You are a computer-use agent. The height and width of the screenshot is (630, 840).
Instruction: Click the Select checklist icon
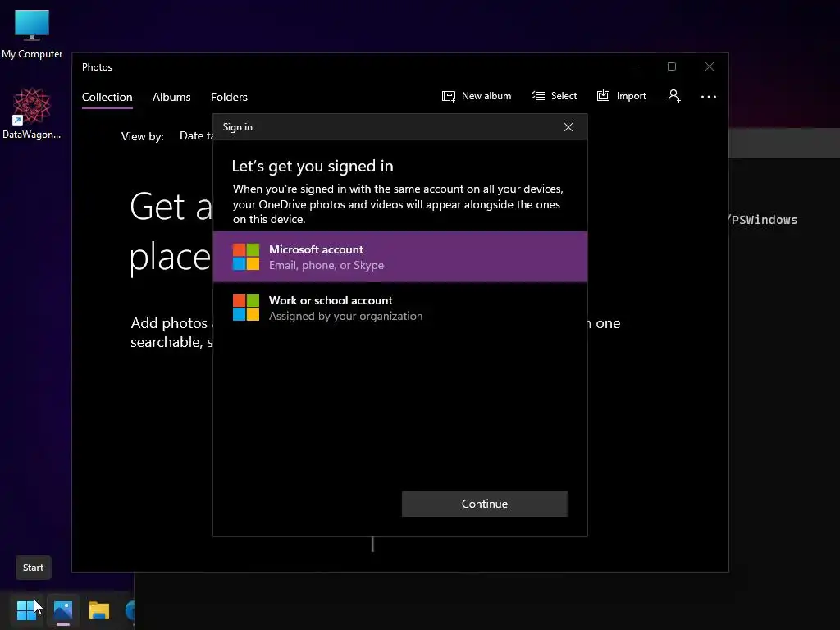(538, 96)
